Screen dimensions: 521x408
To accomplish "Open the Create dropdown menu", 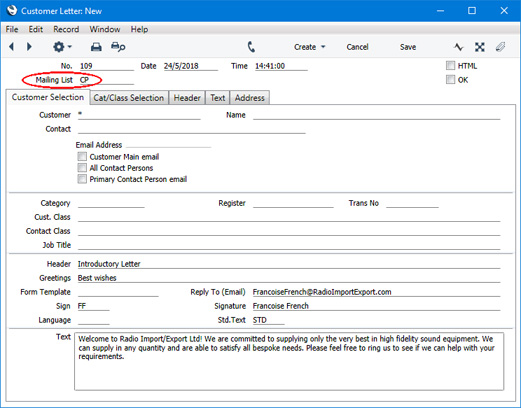I will [x=309, y=47].
